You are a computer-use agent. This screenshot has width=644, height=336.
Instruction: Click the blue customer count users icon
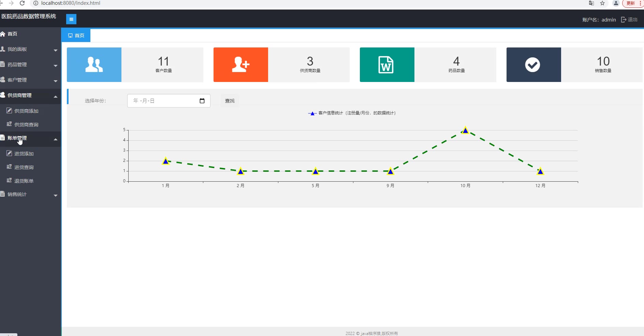[x=94, y=65]
